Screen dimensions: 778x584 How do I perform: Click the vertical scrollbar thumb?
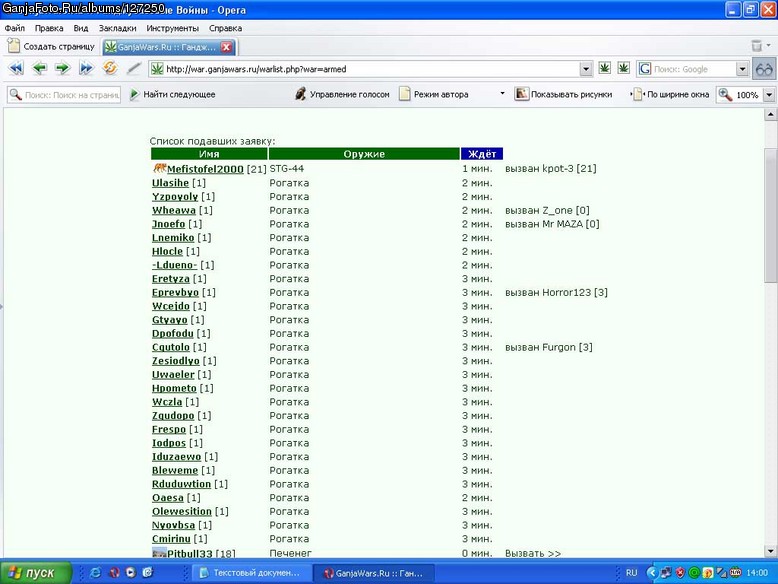(x=770, y=214)
